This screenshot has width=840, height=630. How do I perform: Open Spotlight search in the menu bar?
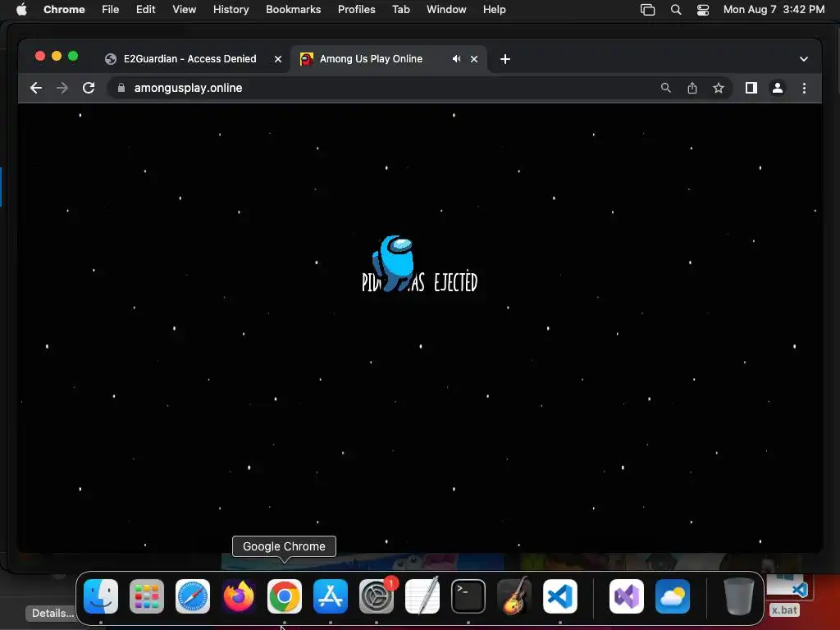[x=676, y=10]
